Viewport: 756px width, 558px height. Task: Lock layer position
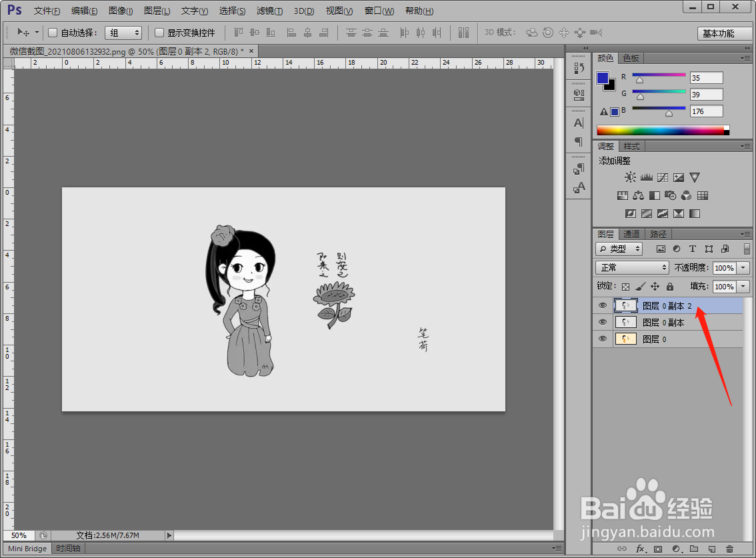pyautogui.click(x=655, y=287)
